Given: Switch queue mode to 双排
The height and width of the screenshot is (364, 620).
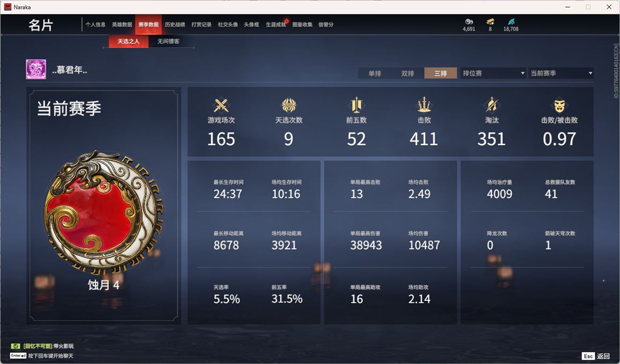Looking at the screenshot, I should [x=407, y=73].
